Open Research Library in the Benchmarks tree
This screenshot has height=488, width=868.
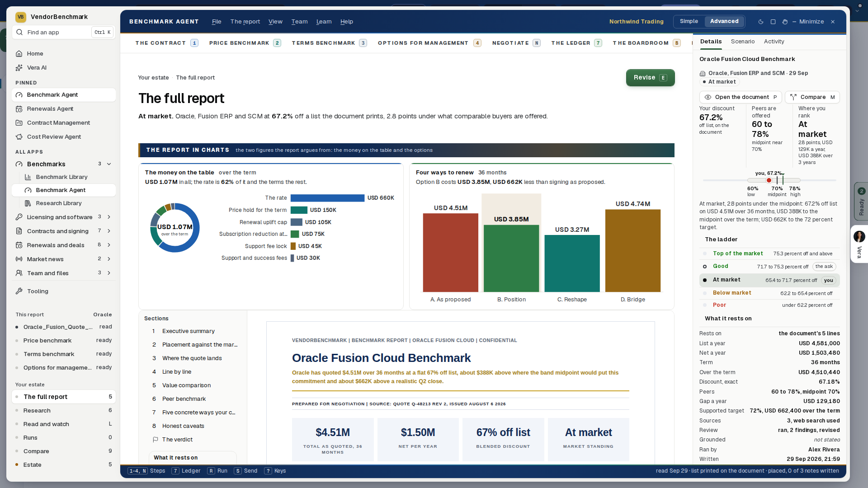[63, 203]
